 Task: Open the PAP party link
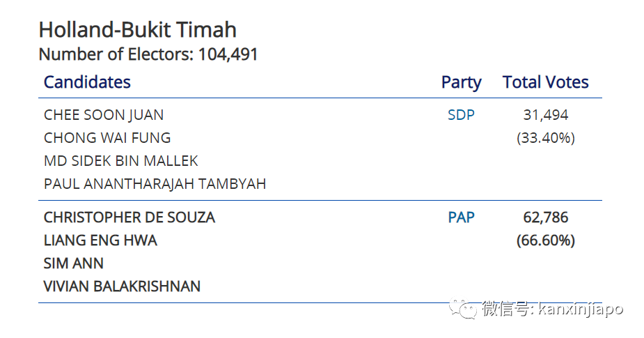(x=461, y=217)
